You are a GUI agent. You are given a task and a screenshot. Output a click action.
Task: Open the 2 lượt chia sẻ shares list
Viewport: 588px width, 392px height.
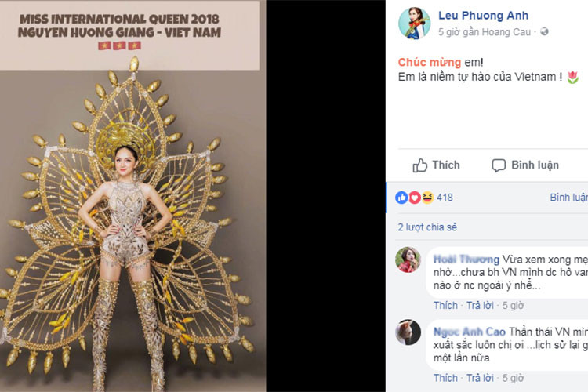[426, 227]
